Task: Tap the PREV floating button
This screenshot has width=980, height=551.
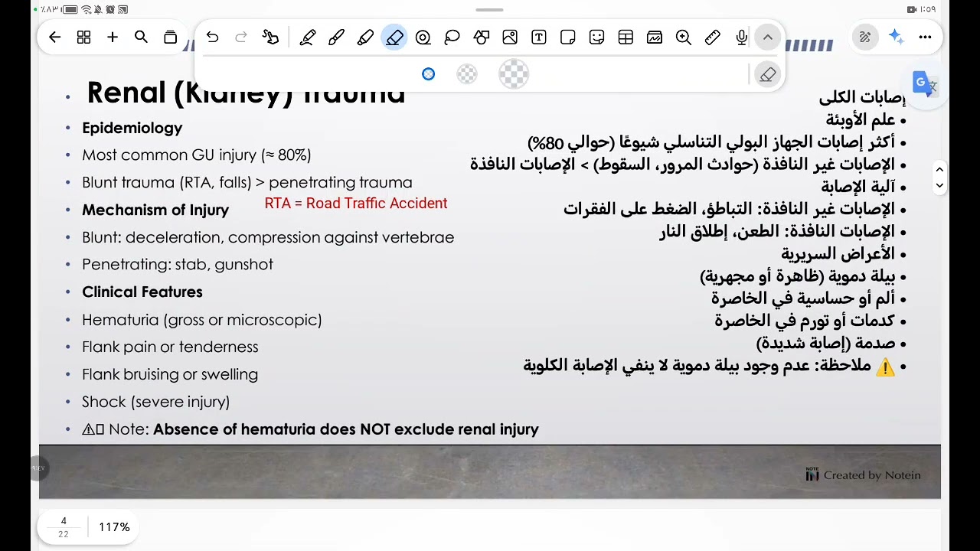Action: coord(38,468)
